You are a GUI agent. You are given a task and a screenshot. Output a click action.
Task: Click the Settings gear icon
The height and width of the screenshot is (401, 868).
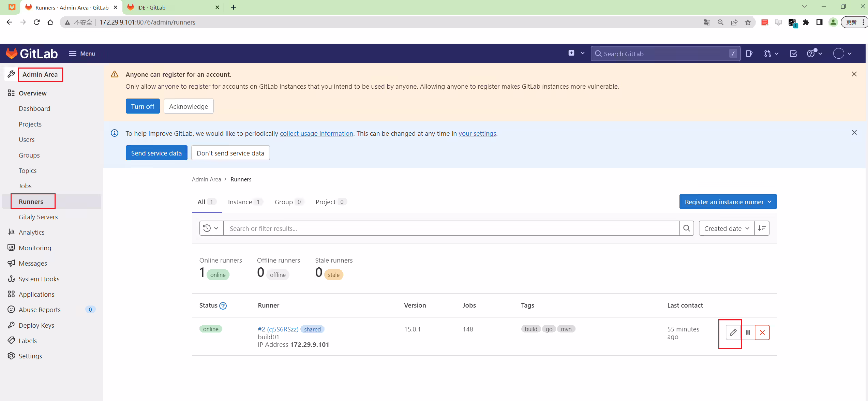11,356
